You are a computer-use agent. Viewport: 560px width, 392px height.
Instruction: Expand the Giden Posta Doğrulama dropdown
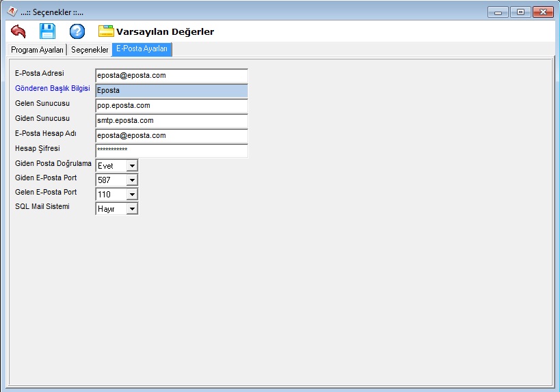coord(132,166)
